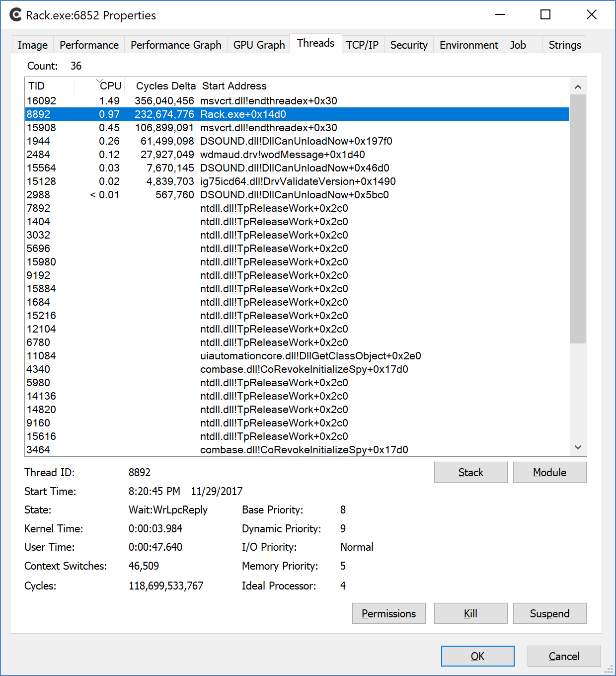Select thread 15128 ig75icd64.dll row
This screenshot has height=676, width=616.
click(297, 181)
